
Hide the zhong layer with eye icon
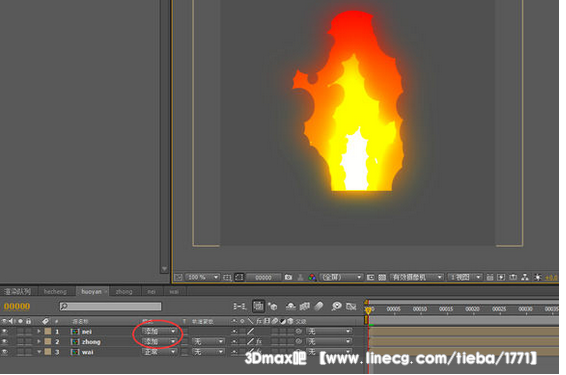4,341
